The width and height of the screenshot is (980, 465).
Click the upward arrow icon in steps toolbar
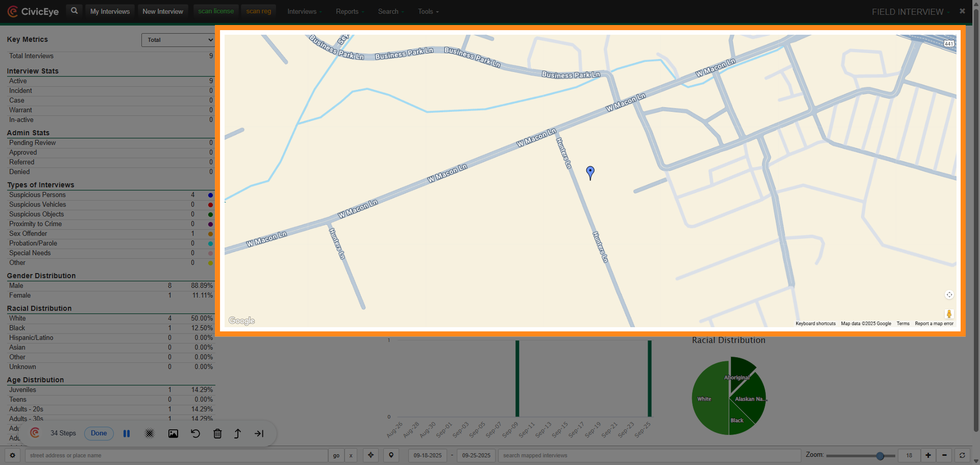click(x=237, y=433)
